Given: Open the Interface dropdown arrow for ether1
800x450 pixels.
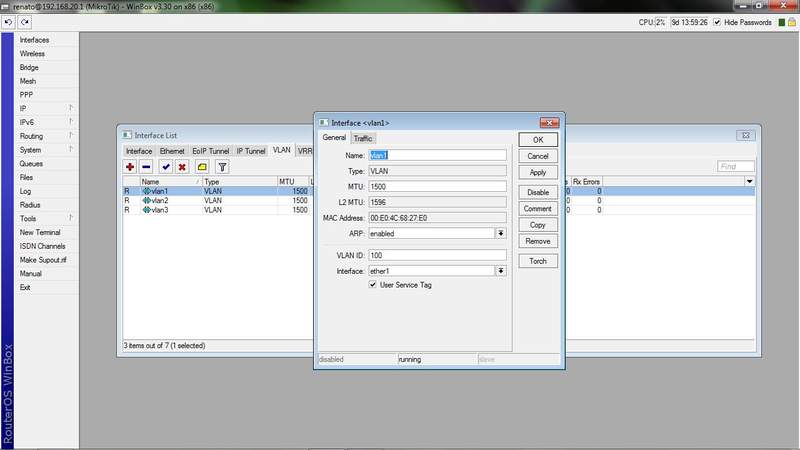Looking at the screenshot, I should [x=501, y=271].
